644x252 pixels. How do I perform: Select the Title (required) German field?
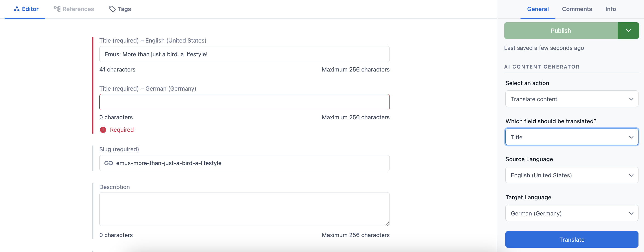[x=244, y=102]
